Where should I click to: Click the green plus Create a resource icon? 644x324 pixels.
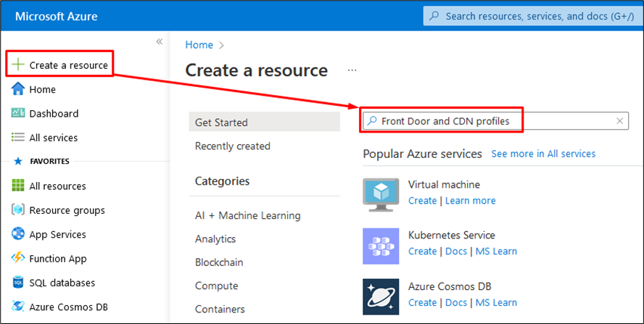[18, 65]
